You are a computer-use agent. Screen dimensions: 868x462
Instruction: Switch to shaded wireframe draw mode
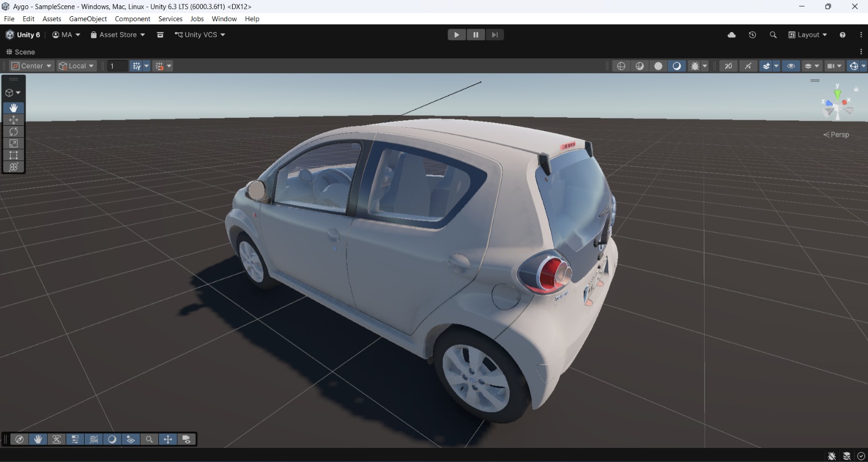pyautogui.click(x=640, y=66)
